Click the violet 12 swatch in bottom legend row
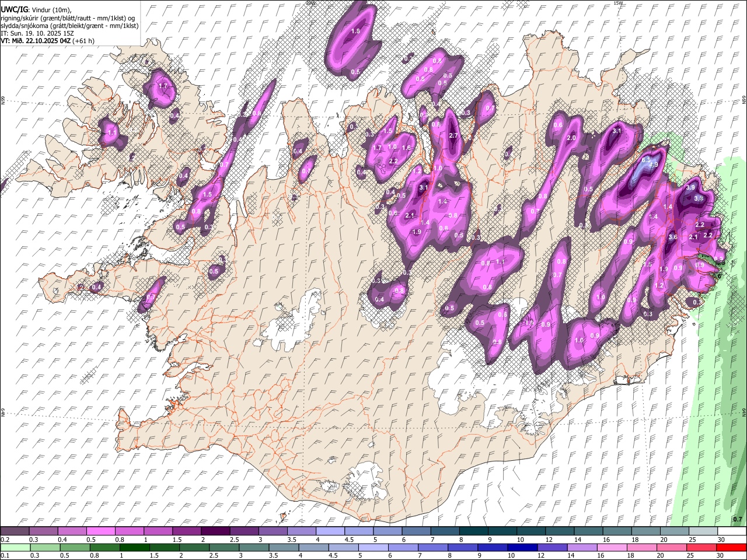This screenshot has width=747, height=560. 551,547
